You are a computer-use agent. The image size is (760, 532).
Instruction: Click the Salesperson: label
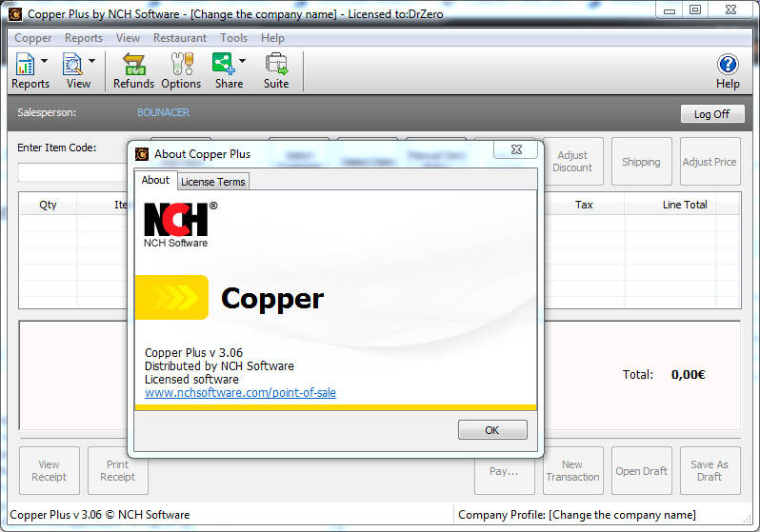[47, 112]
